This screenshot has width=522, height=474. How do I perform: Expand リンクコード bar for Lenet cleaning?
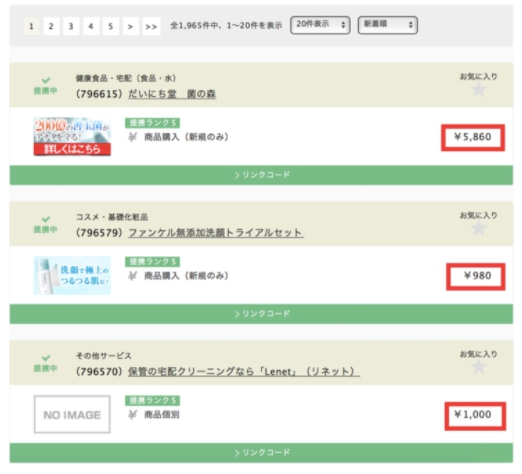261,453
